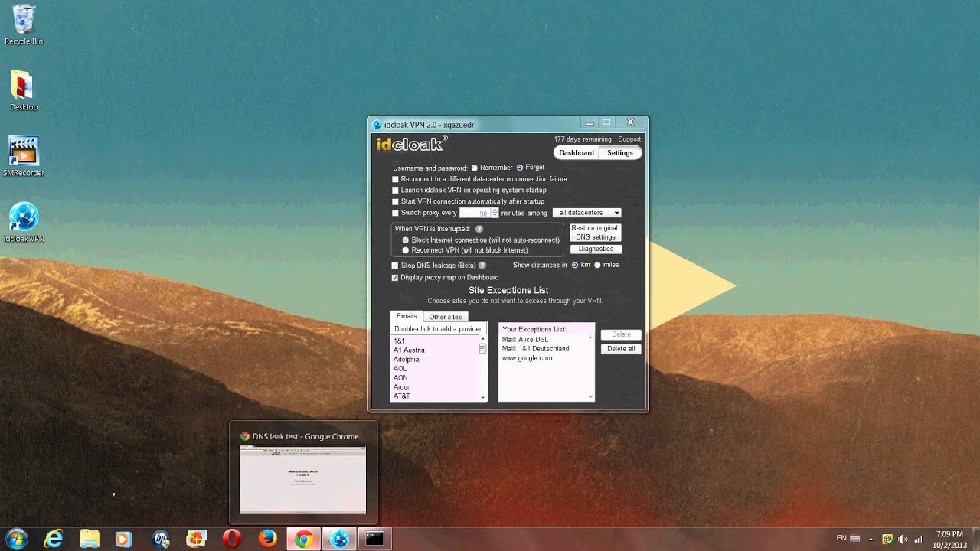Launch Internet Explorer from the taskbar
The width and height of the screenshot is (980, 551).
point(54,539)
